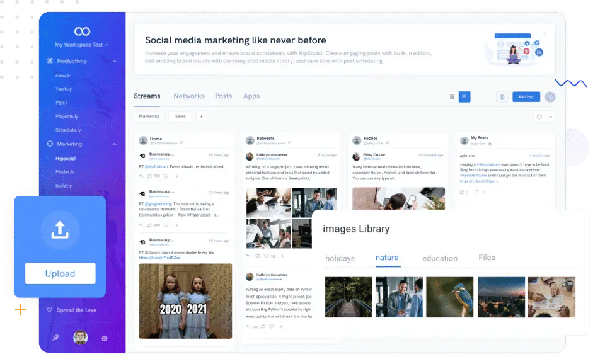The width and height of the screenshot is (605, 364).
Task: Open the user avatar at sidebar bottom
Action: coord(80,338)
